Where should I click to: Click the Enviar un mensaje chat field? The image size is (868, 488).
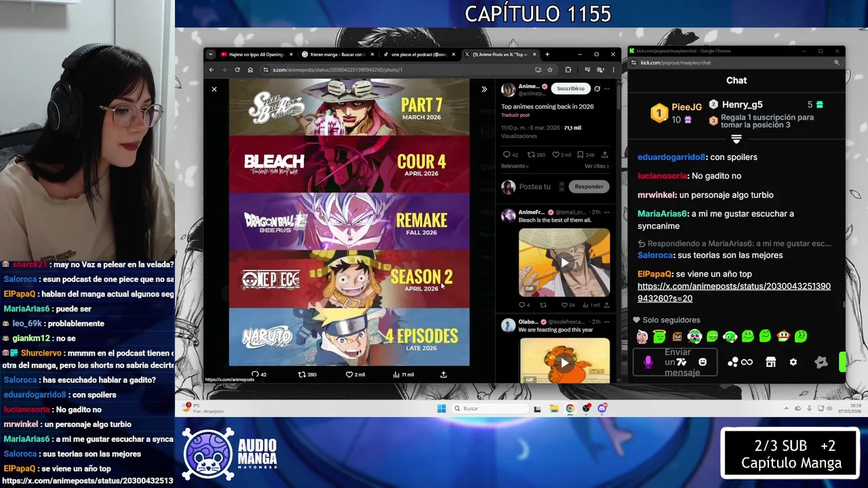675,363
